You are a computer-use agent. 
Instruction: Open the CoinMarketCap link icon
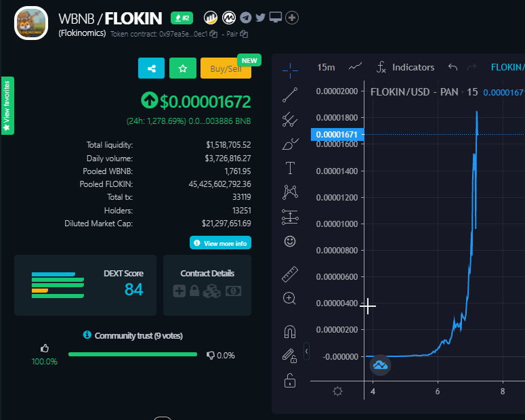[x=229, y=18]
